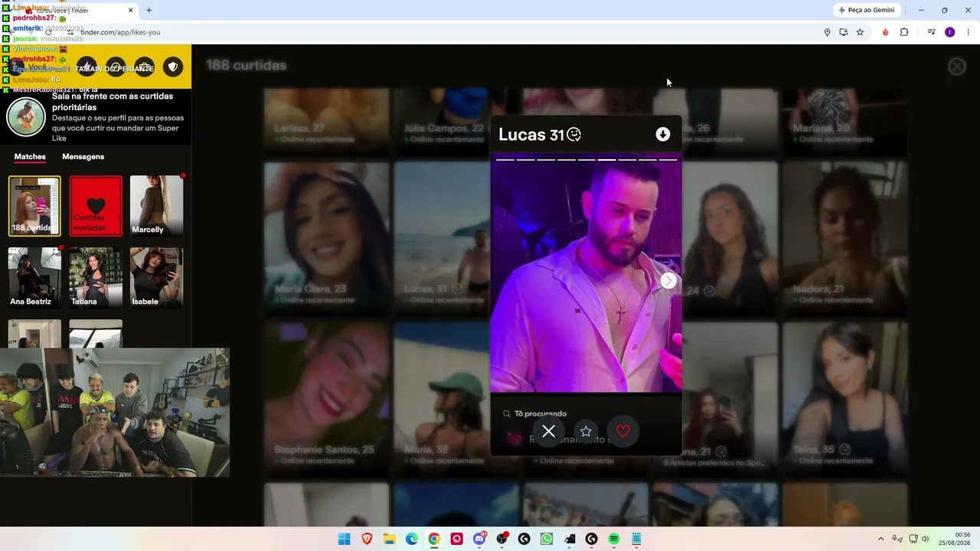Open Google Chrome from the taskbar
The width and height of the screenshot is (980, 551).
pos(434,539)
